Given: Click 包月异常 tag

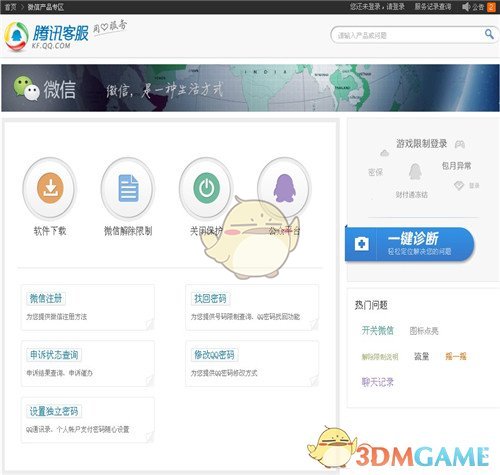Looking at the screenshot, I should click(x=456, y=166).
